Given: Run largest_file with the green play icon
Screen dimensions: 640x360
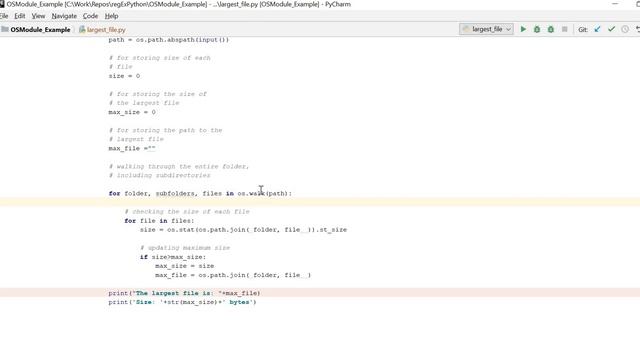Looking at the screenshot, I should click(x=523, y=29).
